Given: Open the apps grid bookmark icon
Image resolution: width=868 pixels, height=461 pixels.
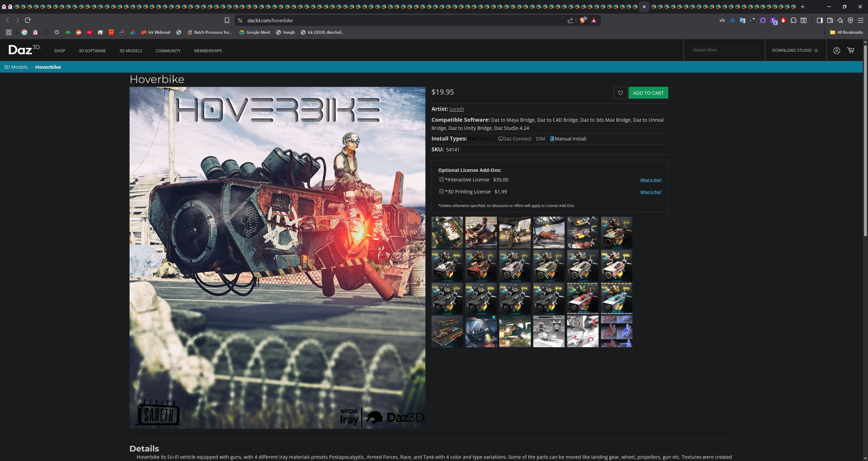Looking at the screenshot, I should click(x=9, y=32).
